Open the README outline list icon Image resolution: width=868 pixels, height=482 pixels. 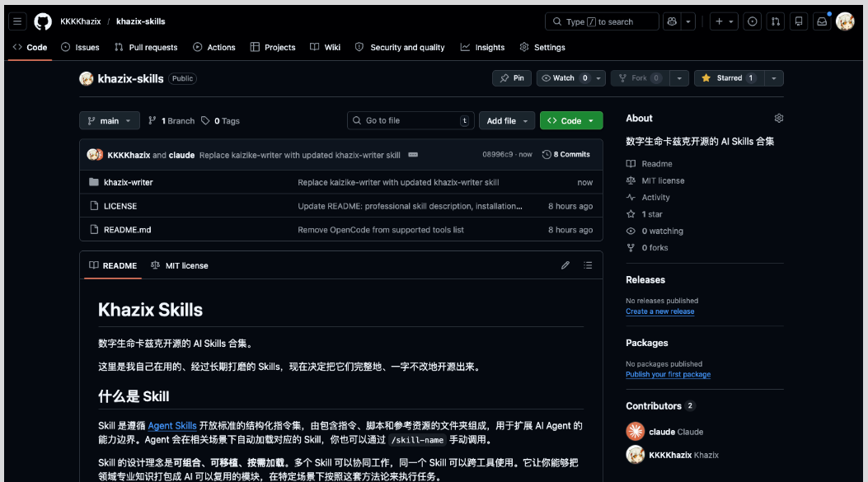click(588, 265)
